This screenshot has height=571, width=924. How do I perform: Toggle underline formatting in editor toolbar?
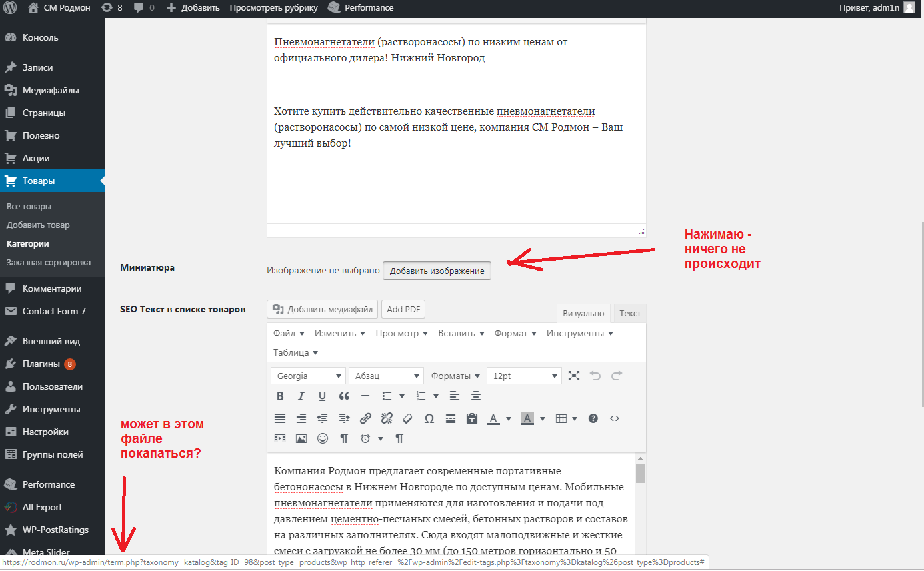tap(323, 396)
